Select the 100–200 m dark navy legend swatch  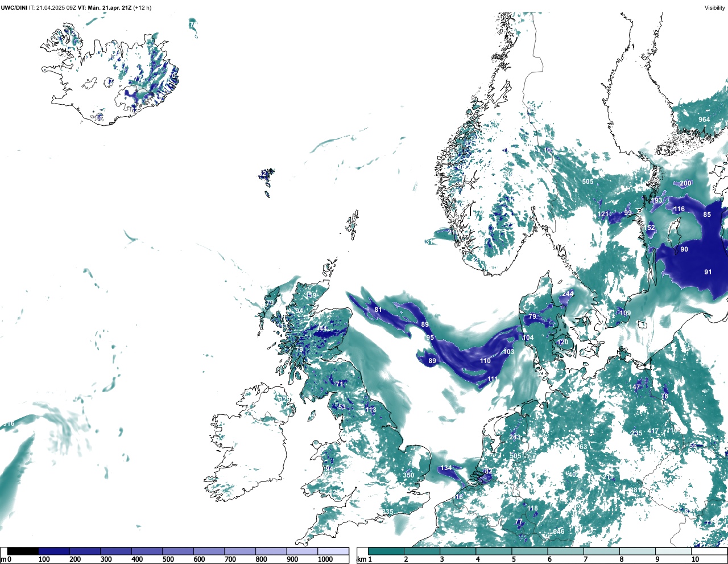coord(54,551)
